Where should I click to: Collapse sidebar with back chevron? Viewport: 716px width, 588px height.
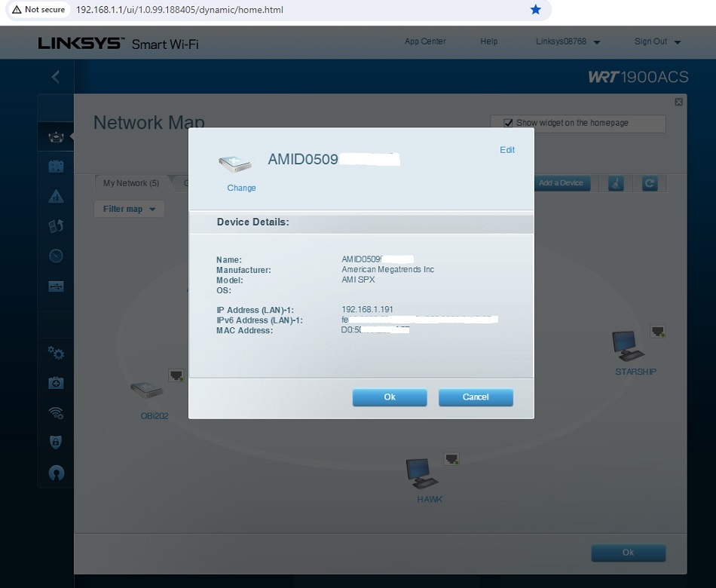click(55, 77)
